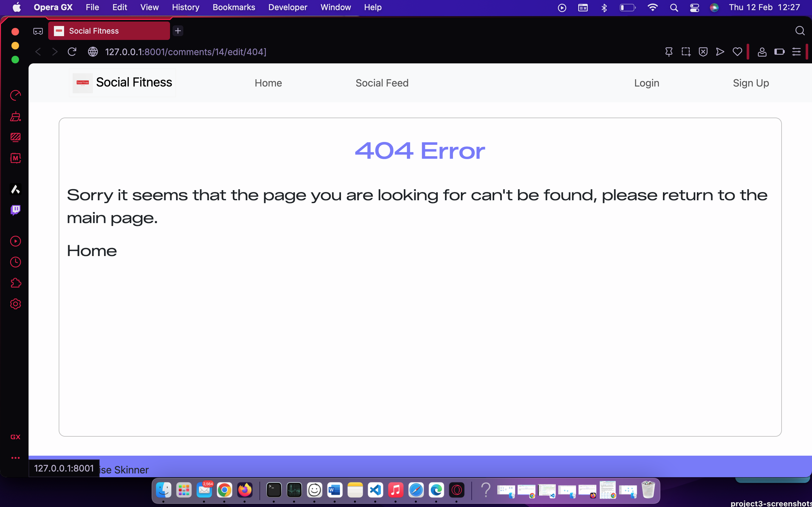Toggle bookmark heart for this page
This screenshot has height=507, width=812.
coord(737,52)
